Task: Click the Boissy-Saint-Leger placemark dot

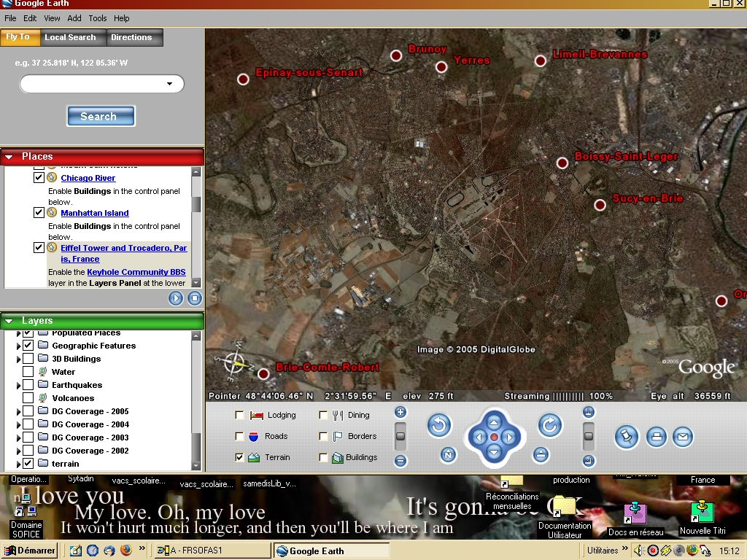Action: (x=562, y=163)
